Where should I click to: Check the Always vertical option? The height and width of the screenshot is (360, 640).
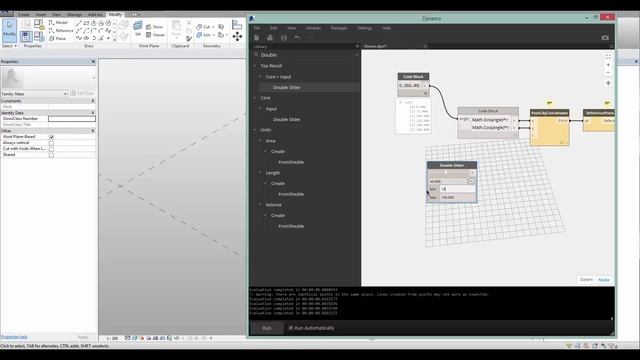coord(51,143)
